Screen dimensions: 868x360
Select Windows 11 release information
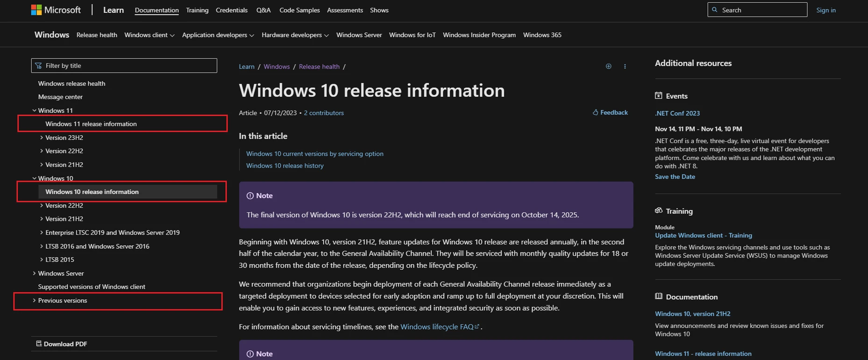(91, 124)
